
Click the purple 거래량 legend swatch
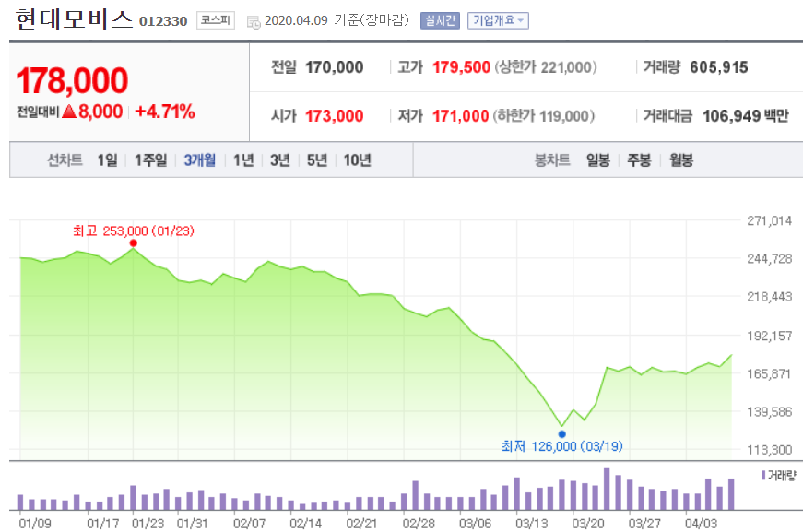tap(763, 475)
